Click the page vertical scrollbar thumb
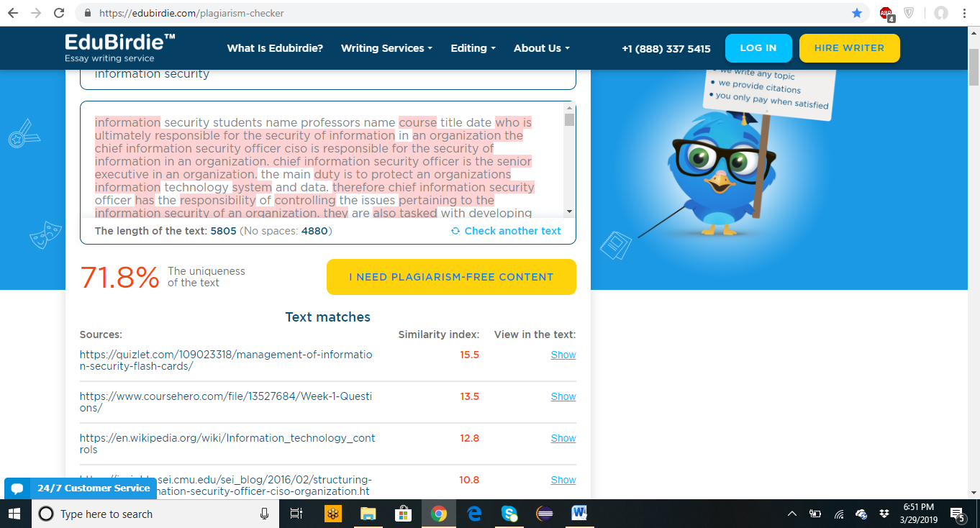 974,68
